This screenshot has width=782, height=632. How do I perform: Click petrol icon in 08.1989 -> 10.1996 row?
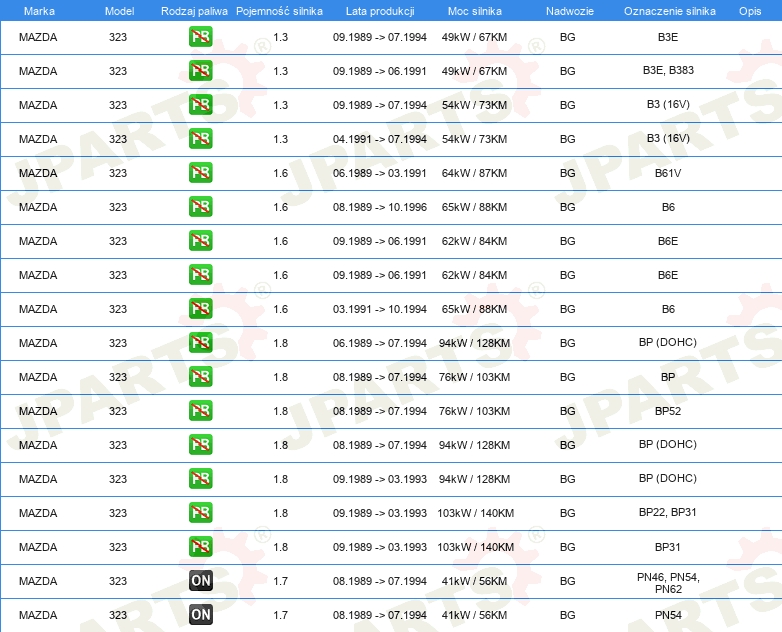tap(200, 207)
